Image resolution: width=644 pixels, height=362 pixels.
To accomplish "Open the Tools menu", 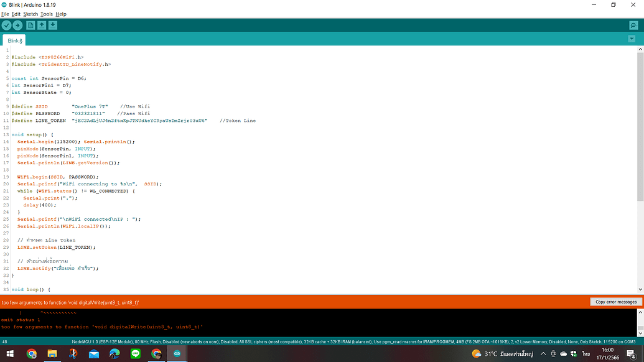I will [x=46, y=13].
